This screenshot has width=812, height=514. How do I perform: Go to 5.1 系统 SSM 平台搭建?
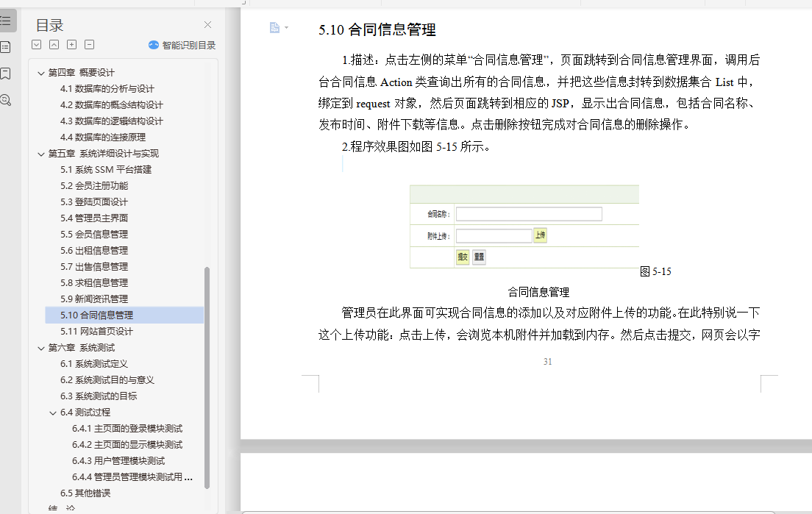tap(106, 169)
